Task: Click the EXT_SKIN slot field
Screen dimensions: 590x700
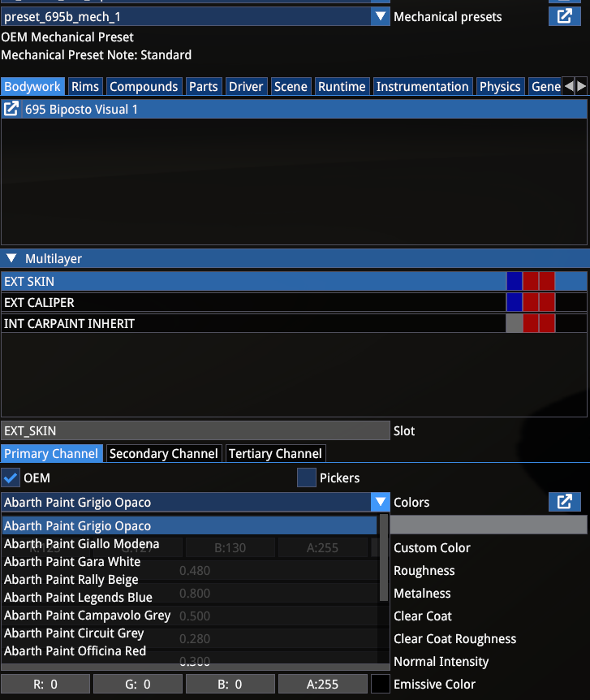Action: [x=196, y=430]
